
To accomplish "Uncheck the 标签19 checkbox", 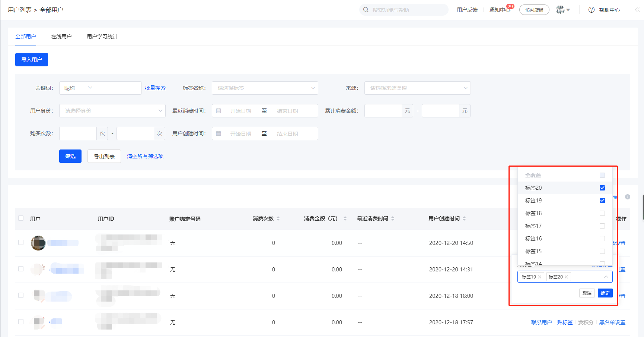I will pos(602,201).
